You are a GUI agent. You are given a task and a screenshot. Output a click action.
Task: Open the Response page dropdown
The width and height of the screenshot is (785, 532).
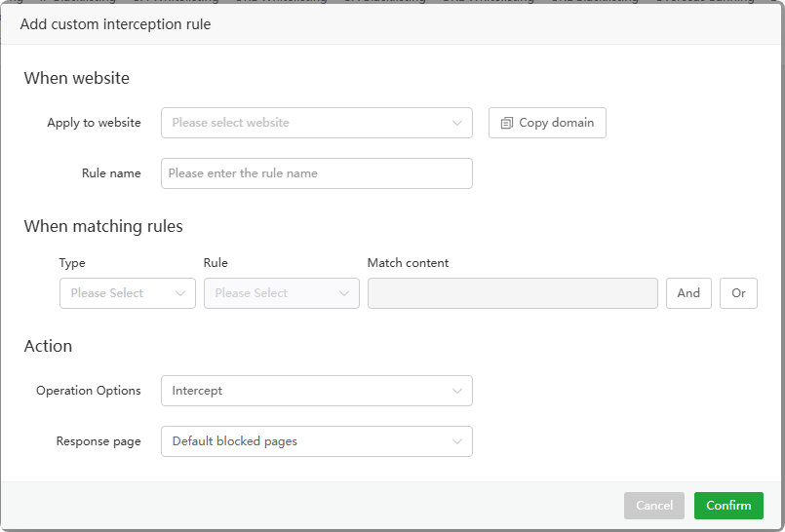coord(302,441)
